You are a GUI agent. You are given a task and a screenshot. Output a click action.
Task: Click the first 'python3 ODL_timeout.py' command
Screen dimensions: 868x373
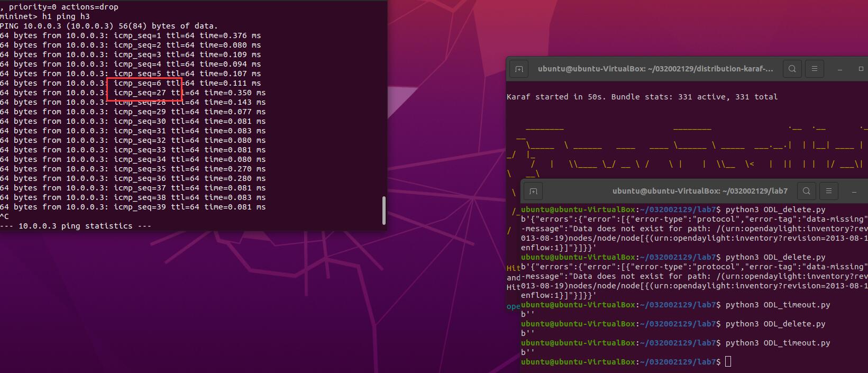pos(778,305)
